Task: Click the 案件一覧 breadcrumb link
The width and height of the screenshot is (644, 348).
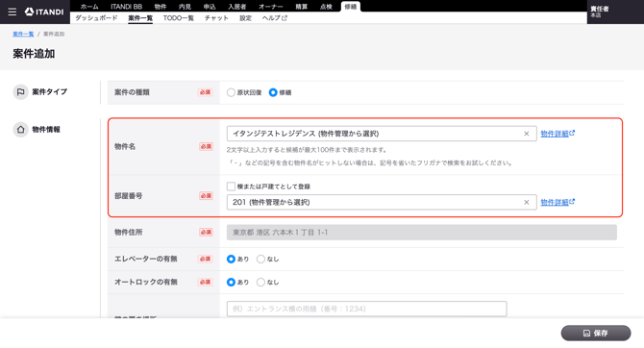Action: (23, 34)
